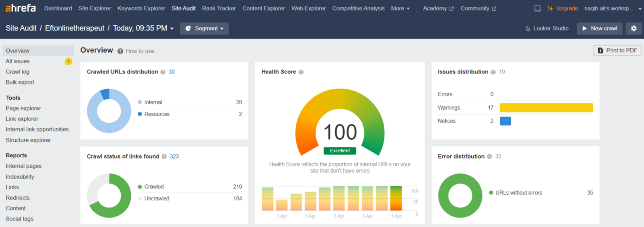Image resolution: width=644 pixels, height=227 pixels.
Task: Select Overview in sidebar
Action: pyautogui.click(x=38, y=51)
